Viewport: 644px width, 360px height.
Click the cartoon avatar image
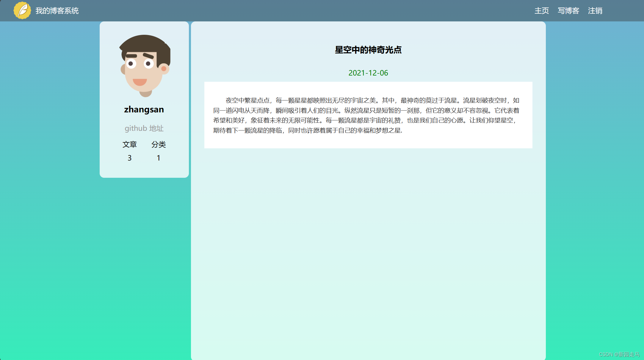(x=144, y=66)
